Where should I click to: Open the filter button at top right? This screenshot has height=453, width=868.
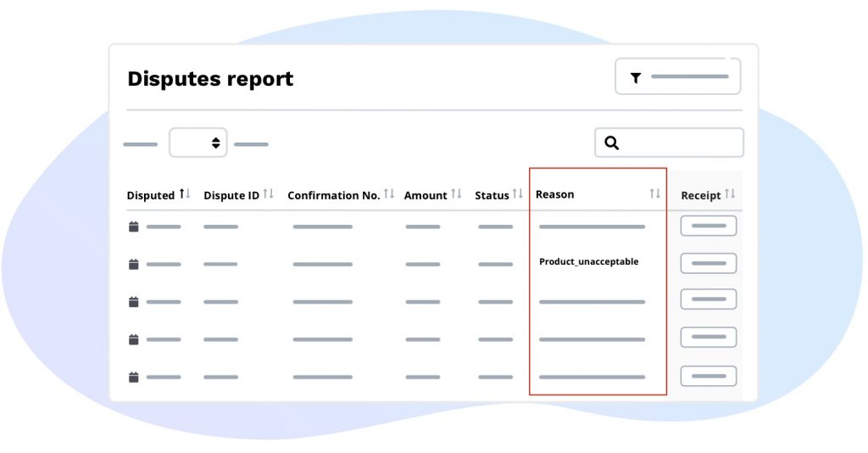[x=677, y=77]
